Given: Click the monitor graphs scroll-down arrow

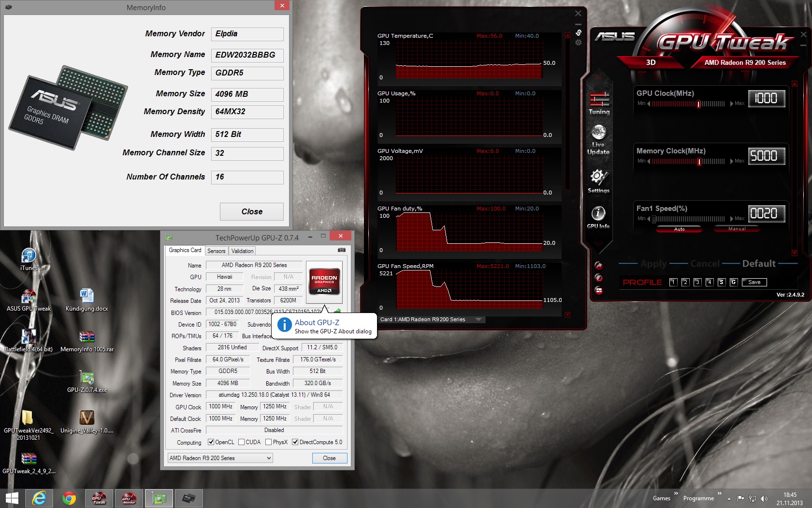Looking at the screenshot, I should 567,314.
